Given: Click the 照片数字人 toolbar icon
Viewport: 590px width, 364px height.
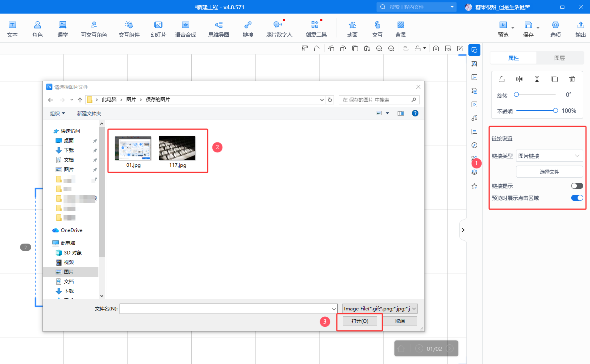Looking at the screenshot, I should 279,29.
